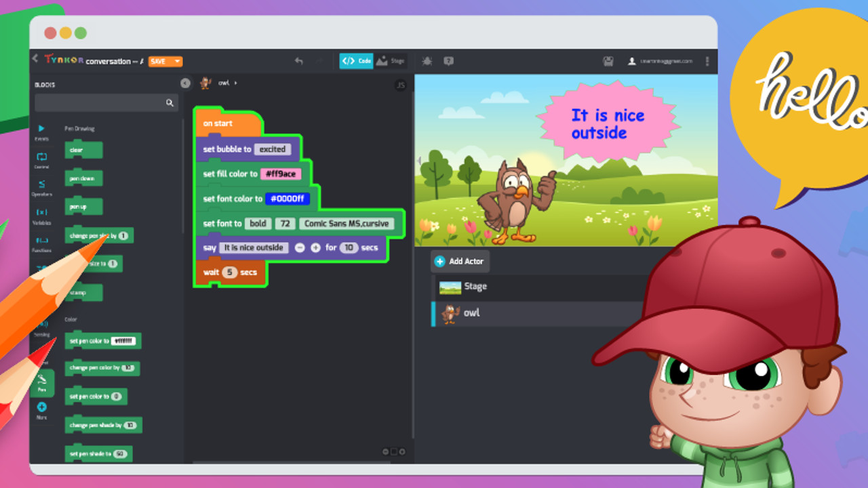Screen dimensions: 868x488
Task: Click the magnifying glass search icon
Action: 170,103
